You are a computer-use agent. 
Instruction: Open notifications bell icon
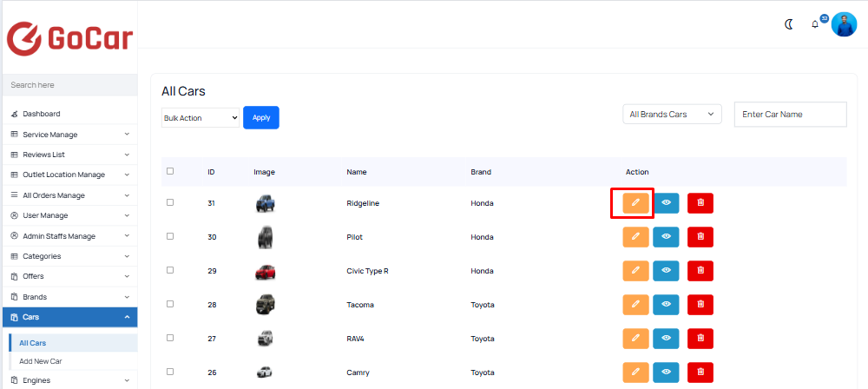pyautogui.click(x=815, y=24)
